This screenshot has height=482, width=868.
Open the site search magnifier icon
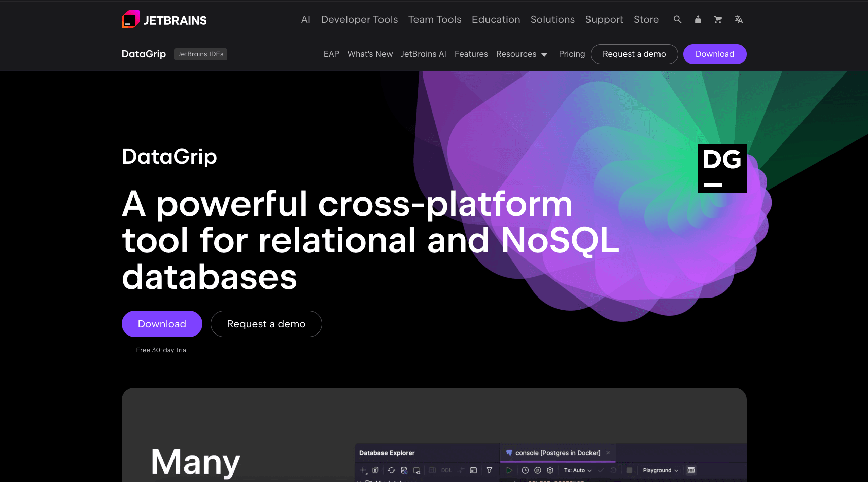677,19
